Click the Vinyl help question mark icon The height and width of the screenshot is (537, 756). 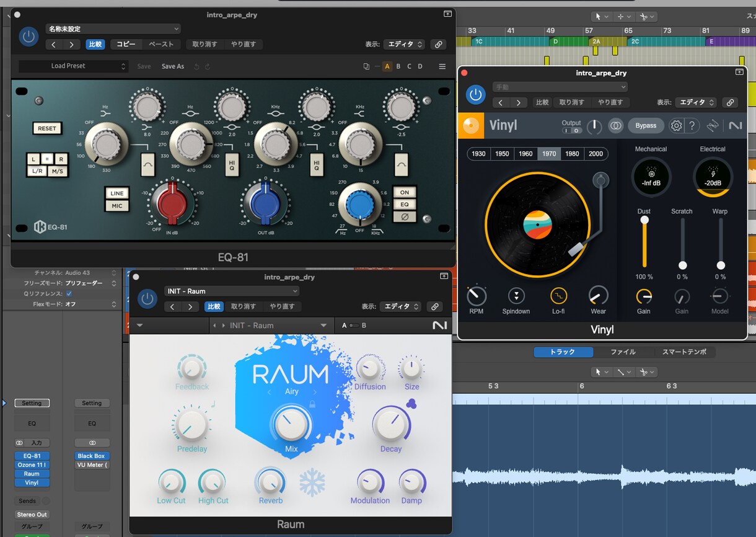click(x=692, y=126)
